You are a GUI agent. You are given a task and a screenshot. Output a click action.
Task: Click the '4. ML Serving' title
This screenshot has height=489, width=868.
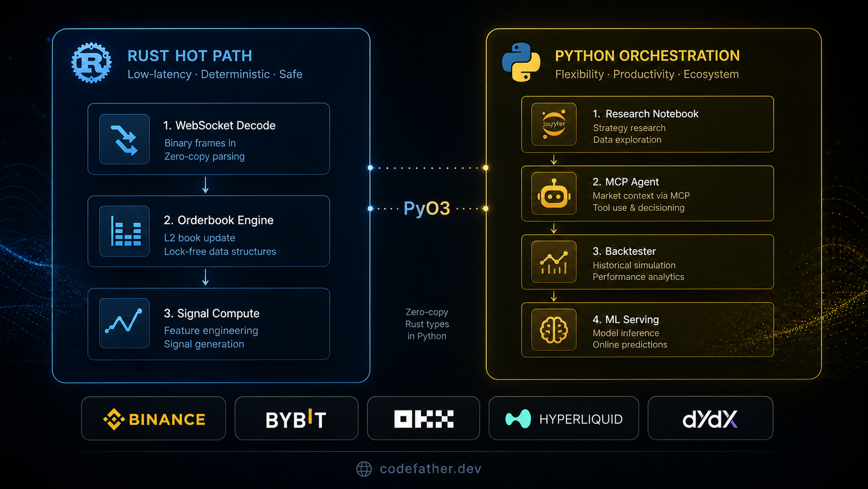point(626,320)
